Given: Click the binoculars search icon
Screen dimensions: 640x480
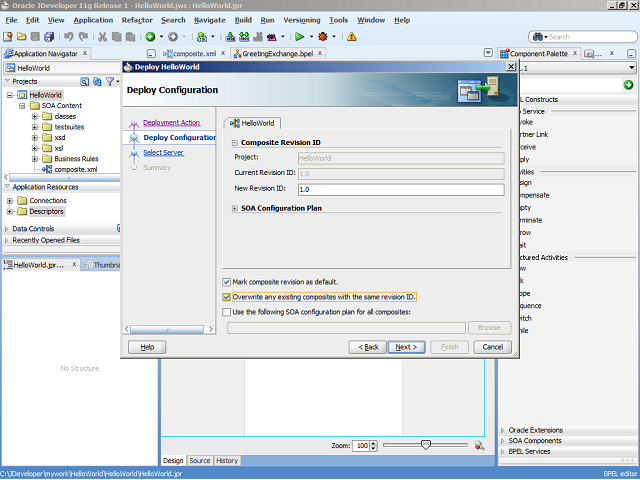Looking at the screenshot, I should point(538,37).
